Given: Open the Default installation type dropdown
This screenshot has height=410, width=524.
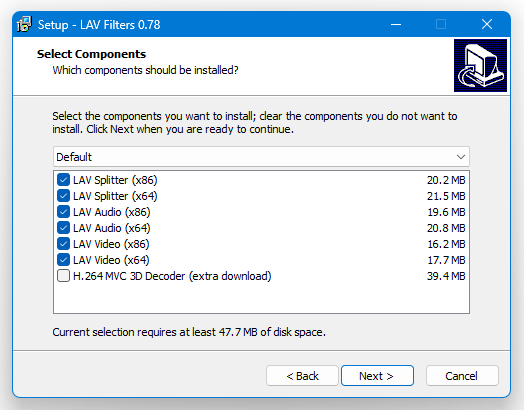Looking at the screenshot, I should click(261, 157).
